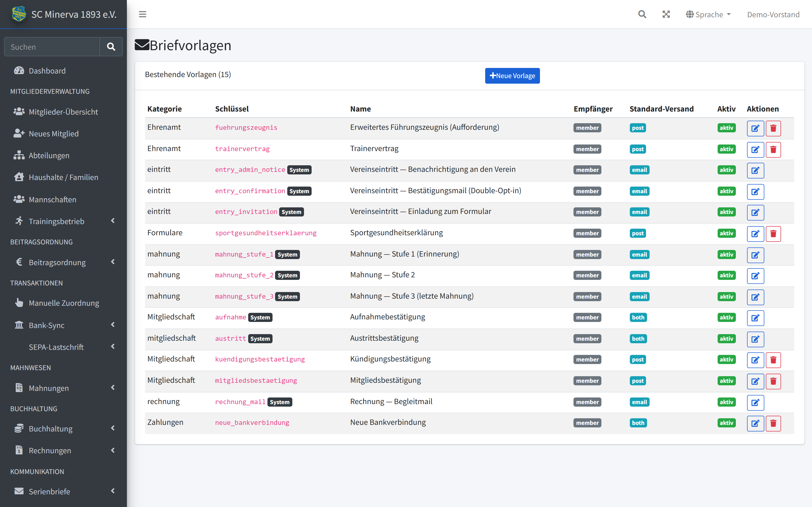The image size is (812, 507).
Task: Click the sidebar search submit button
Action: pos(111,47)
